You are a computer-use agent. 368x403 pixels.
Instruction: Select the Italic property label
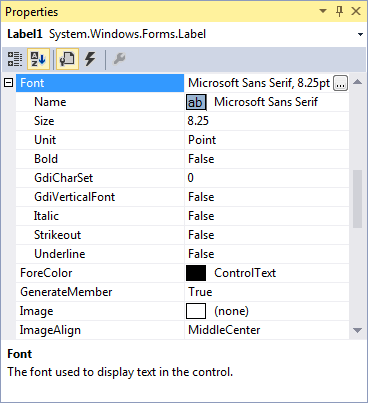[46, 216]
